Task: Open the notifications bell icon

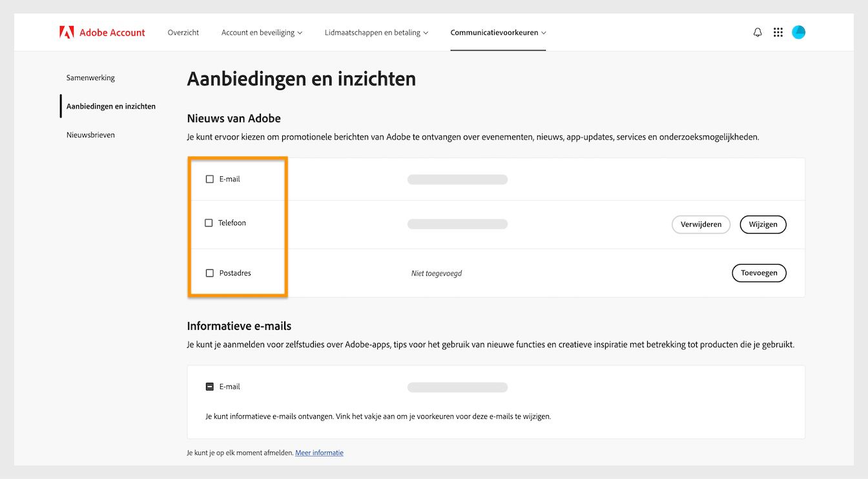Action: click(x=757, y=32)
